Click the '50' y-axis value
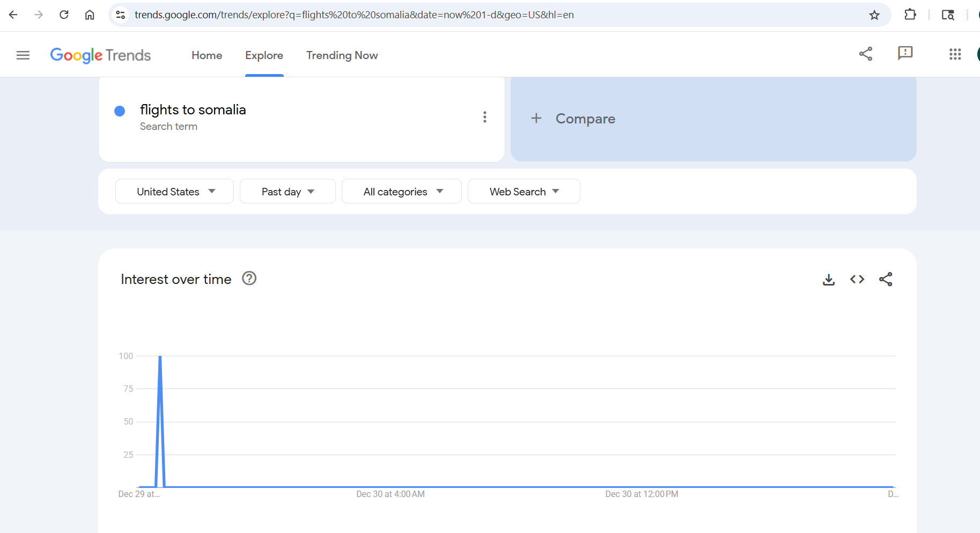Image resolution: width=980 pixels, height=533 pixels. (x=128, y=421)
